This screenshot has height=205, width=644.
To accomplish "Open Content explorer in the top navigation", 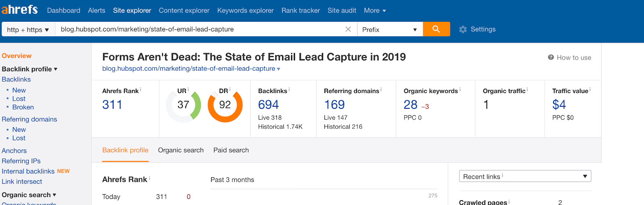I will 184,10.
